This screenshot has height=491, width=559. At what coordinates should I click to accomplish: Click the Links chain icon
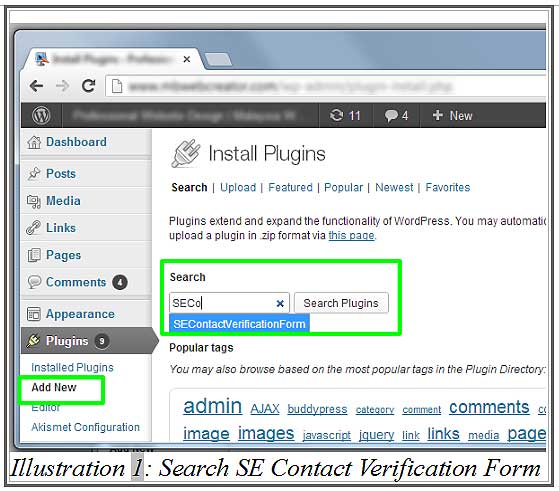tap(33, 228)
